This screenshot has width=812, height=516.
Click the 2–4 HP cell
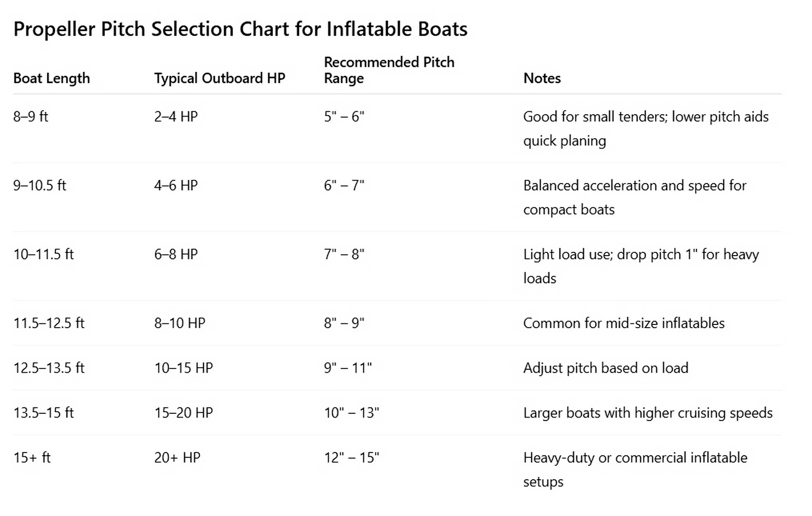[176, 117]
